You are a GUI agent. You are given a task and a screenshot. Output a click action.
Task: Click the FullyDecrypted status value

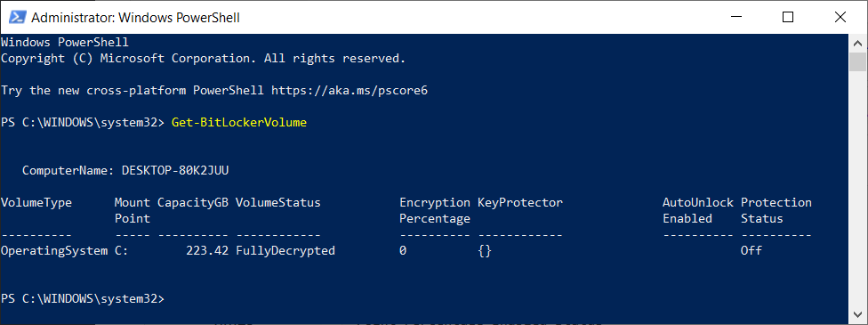(x=285, y=251)
